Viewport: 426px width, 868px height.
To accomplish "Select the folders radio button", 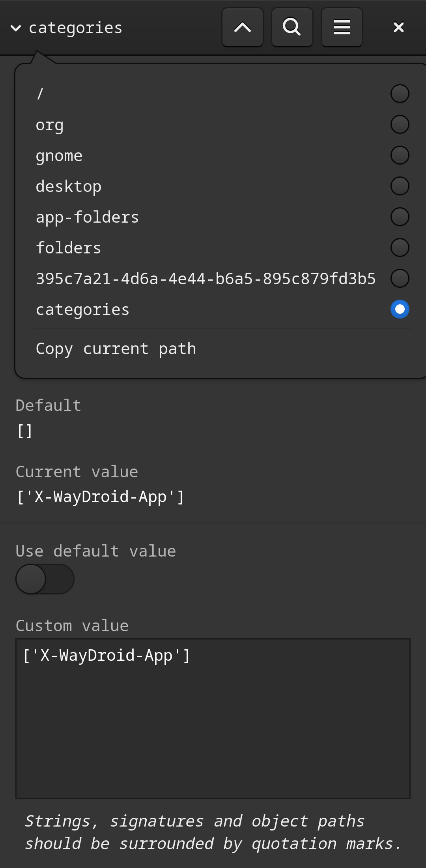I will 400,247.
